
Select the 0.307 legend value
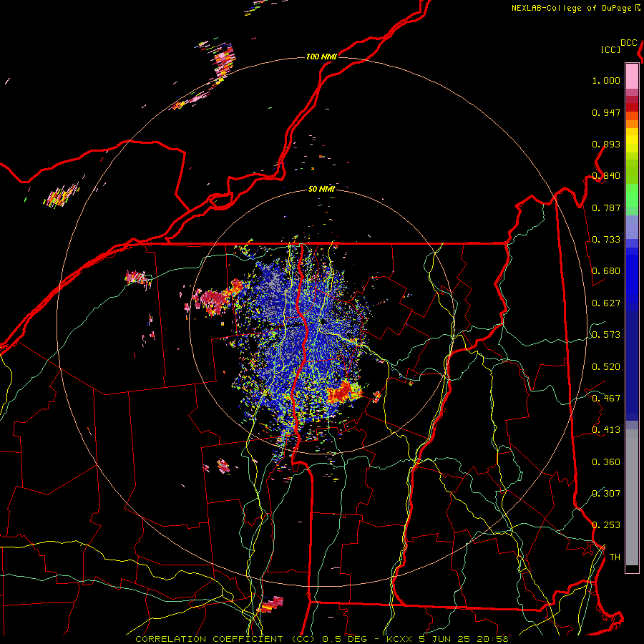606,493
